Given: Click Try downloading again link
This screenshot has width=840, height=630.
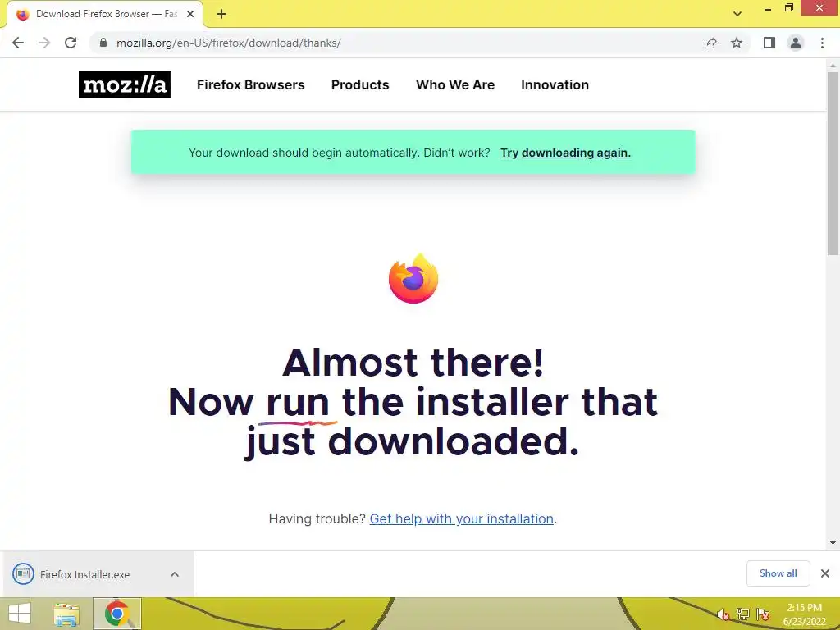Looking at the screenshot, I should point(565,153).
